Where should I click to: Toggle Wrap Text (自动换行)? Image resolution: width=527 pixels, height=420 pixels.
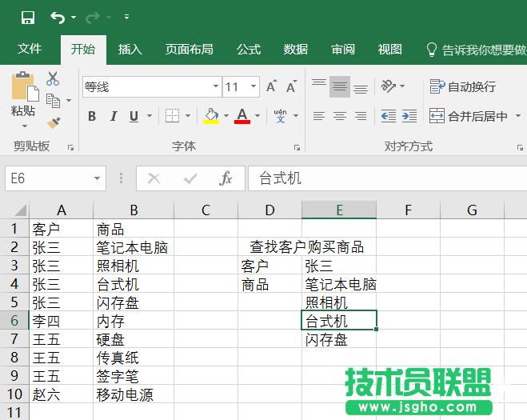[463, 86]
